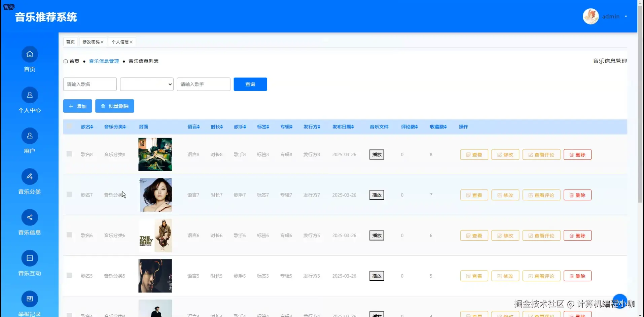Viewport: 644px width, 317px height.
Task: Open the 音乐互动 sidebar icon
Action: tap(30, 258)
